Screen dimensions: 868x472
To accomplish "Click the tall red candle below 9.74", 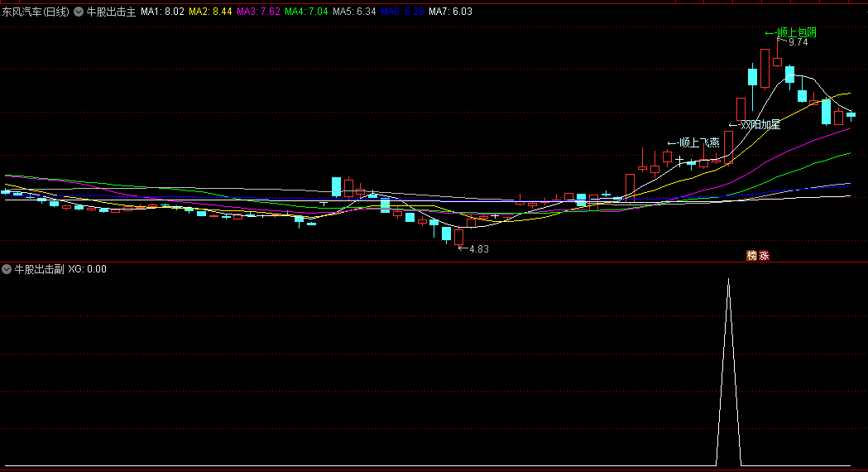I will pyautogui.click(x=765, y=69).
